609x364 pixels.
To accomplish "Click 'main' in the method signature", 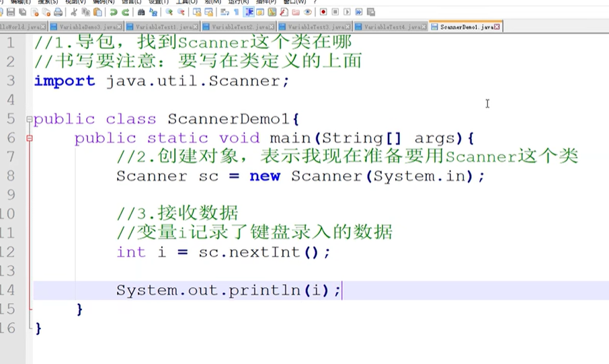I will (290, 138).
